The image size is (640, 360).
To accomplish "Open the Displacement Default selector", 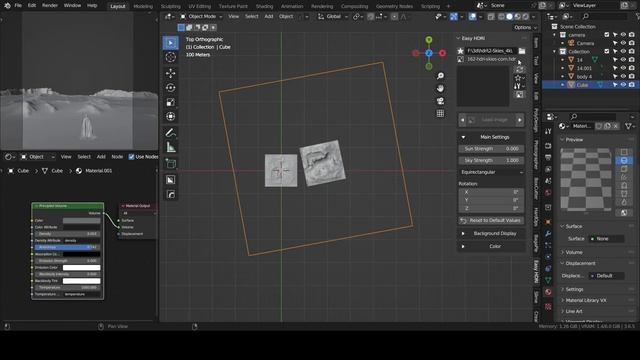I will [x=607, y=276].
